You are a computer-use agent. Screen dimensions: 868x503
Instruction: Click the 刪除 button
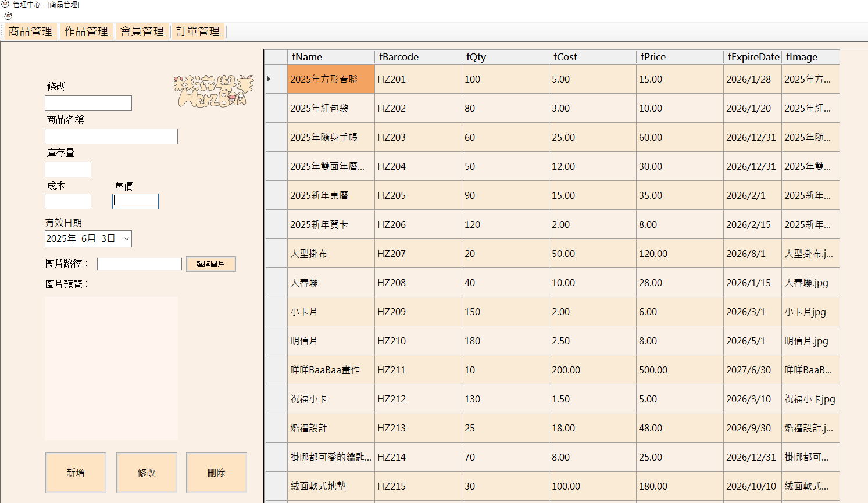pyautogui.click(x=216, y=473)
